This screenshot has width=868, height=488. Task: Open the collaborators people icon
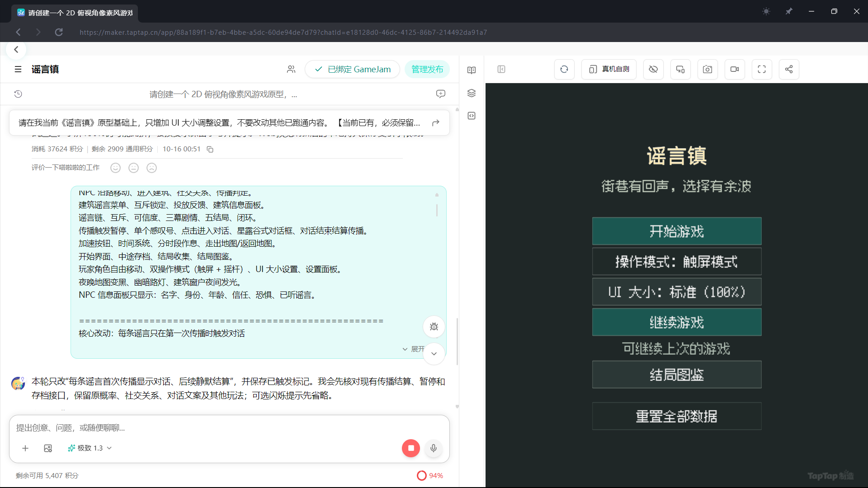coord(291,69)
